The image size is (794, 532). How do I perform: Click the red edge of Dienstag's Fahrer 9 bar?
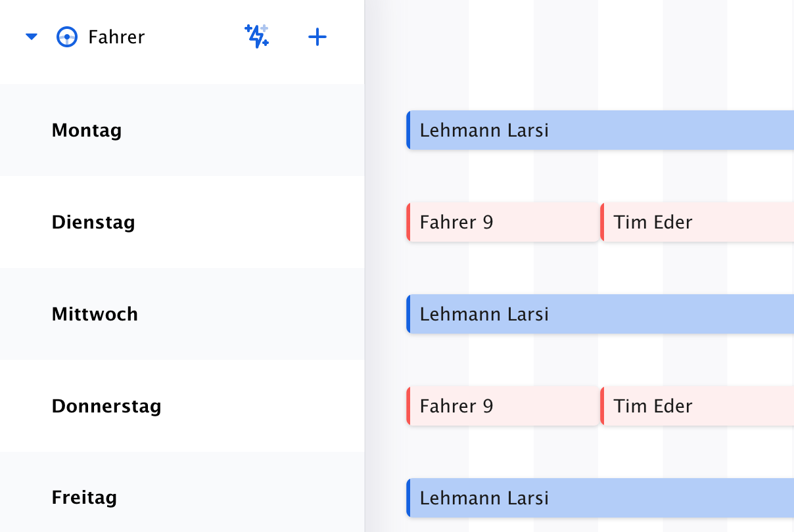(x=408, y=222)
